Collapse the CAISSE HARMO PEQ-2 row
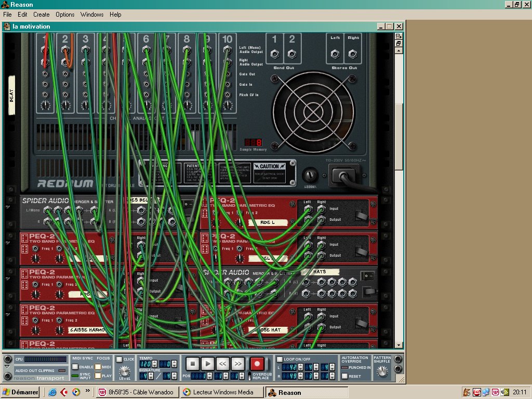 (x=7, y=314)
